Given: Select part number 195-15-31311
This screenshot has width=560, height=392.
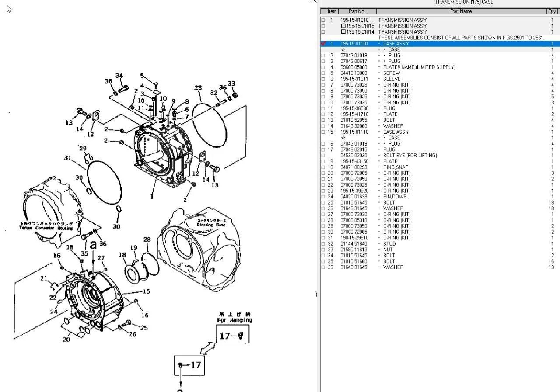Looking at the screenshot, I should pos(354,79).
